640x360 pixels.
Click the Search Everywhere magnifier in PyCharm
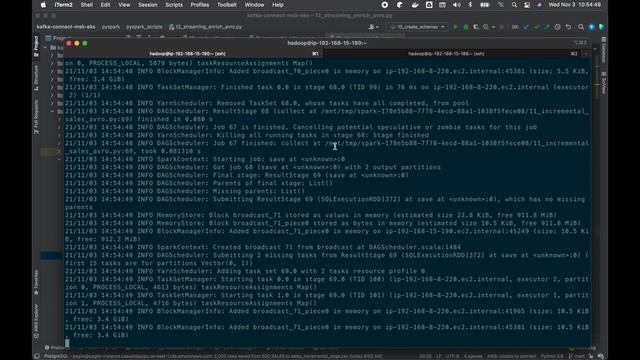coord(581,27)
